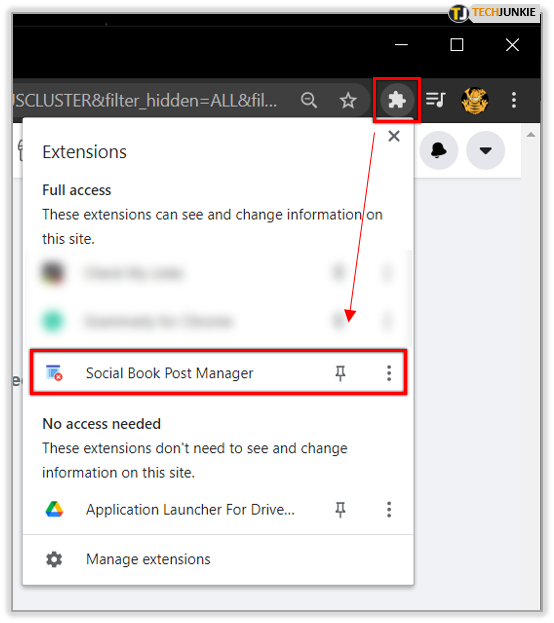
Task: Pin Application Launcher For Drive to toolbar
Action: [340, 509]
